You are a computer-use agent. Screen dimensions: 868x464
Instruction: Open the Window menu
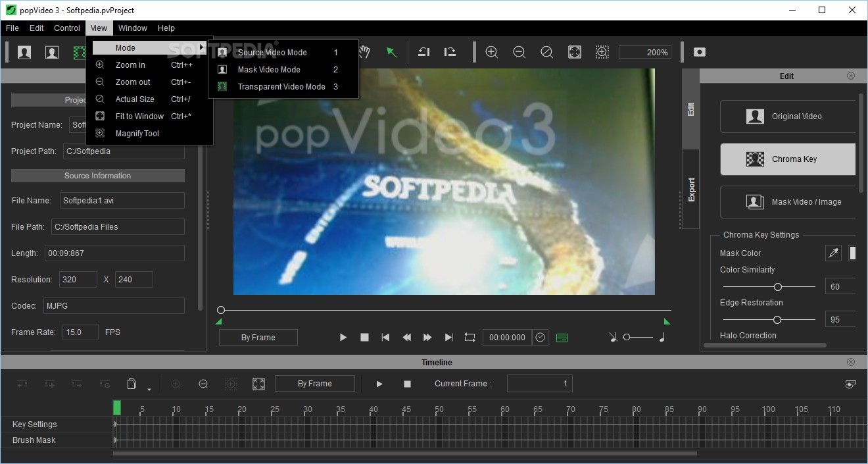tap(133, 28)
